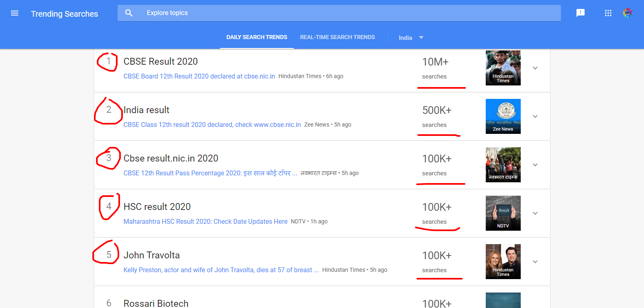
Task: Switch to Daily Search Trends tab
Action: 257,37
